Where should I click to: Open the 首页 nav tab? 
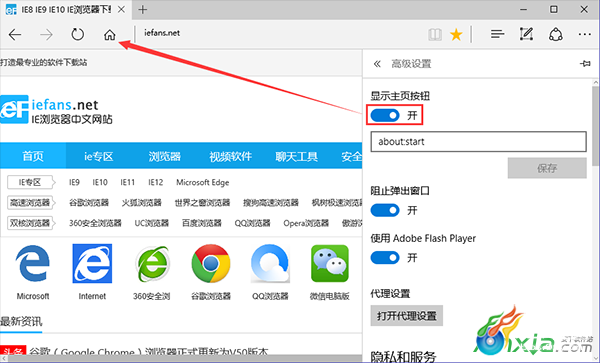tap(33, 156)
